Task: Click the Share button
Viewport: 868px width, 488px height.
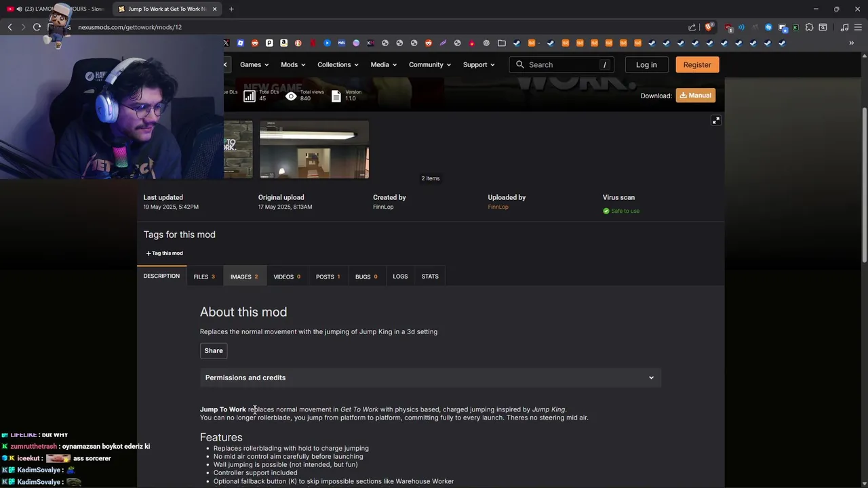Action: coord(214,350)
